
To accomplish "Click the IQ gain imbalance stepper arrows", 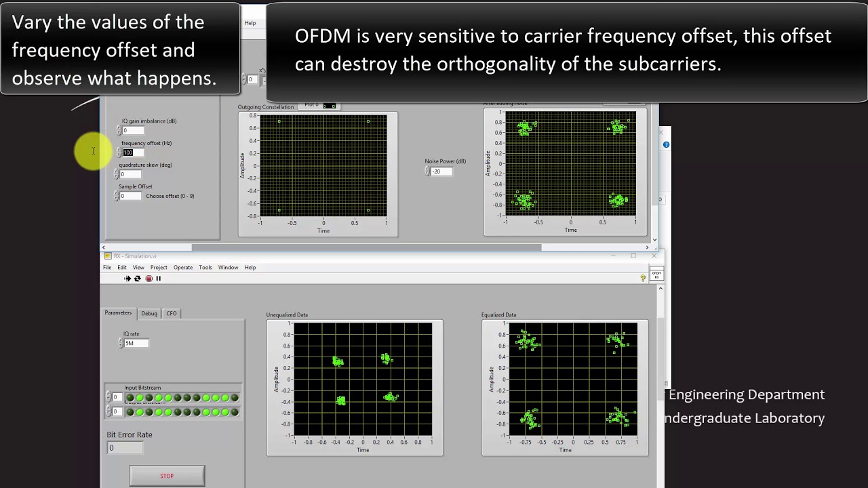I will coord(119,130).
